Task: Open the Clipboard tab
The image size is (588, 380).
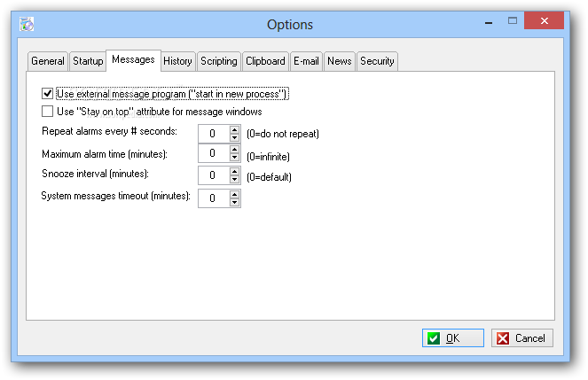Action: [265, 61]
